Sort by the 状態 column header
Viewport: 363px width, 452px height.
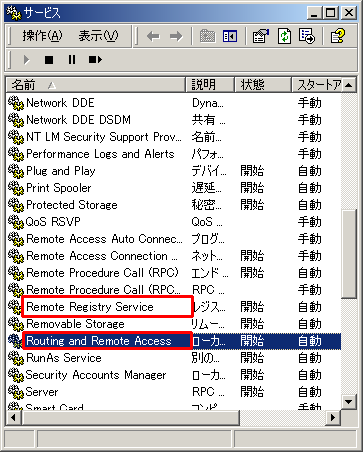pyautogui.click(x=263, y=85)
